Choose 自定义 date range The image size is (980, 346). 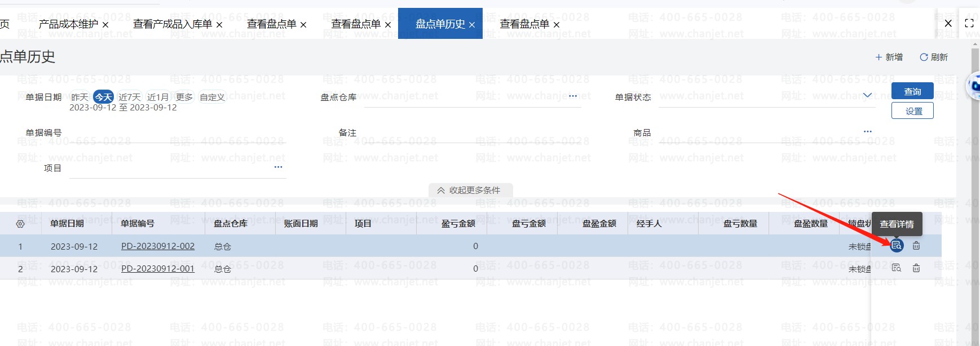[213, 97]
